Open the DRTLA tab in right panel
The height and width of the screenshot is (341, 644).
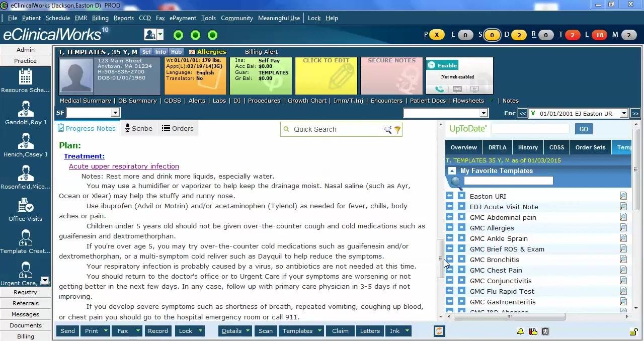click(x=497, y=147)
